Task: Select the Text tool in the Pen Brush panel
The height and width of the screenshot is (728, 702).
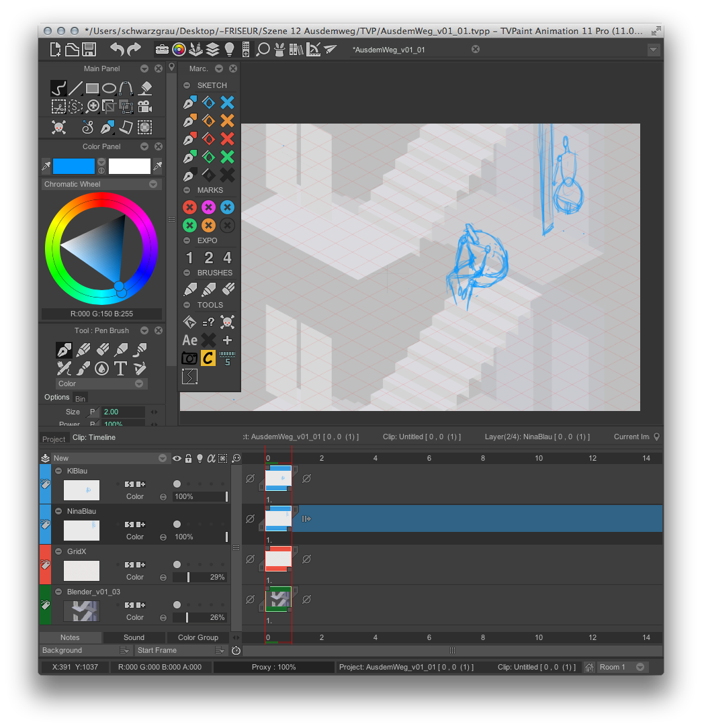Action: 120,369
